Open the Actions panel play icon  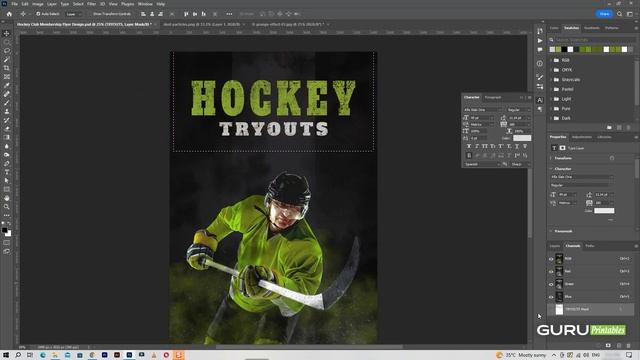pos(540,40)
